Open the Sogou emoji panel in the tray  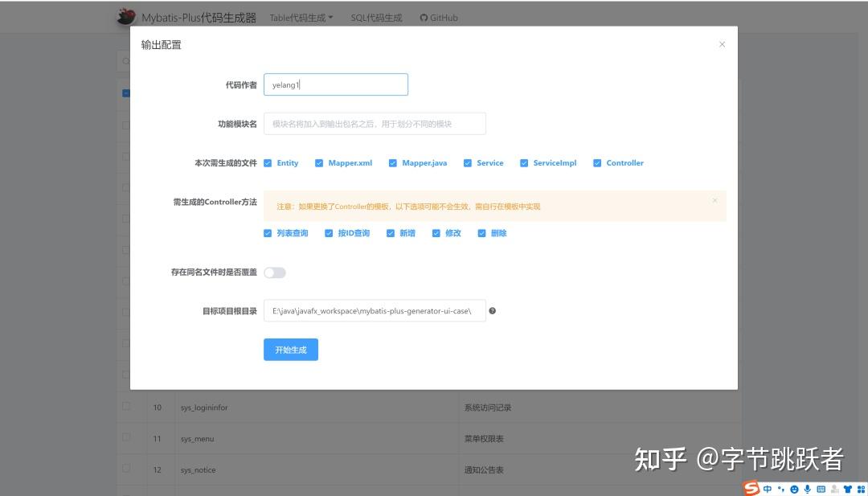coord(793,488)
